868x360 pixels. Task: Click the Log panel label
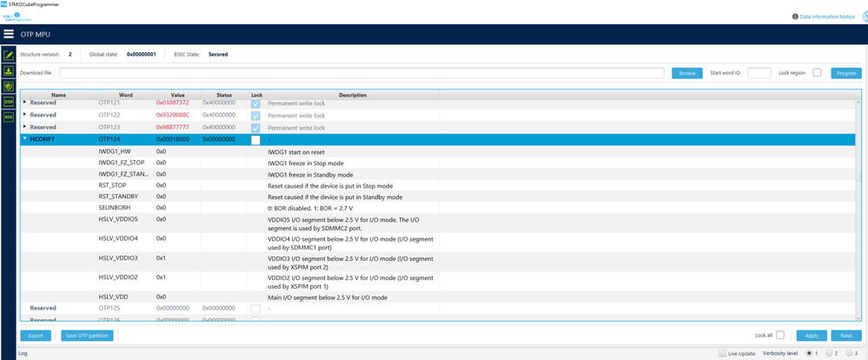[23, 353]
